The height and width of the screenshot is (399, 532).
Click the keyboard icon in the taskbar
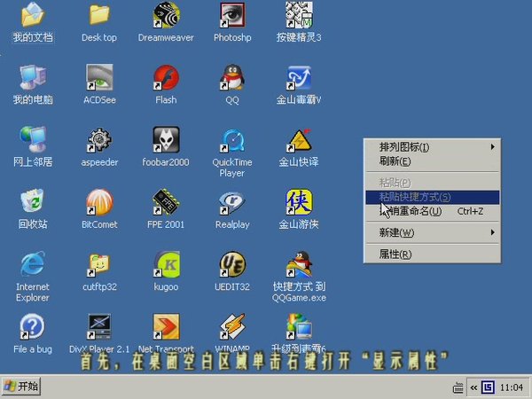point(458,387)
